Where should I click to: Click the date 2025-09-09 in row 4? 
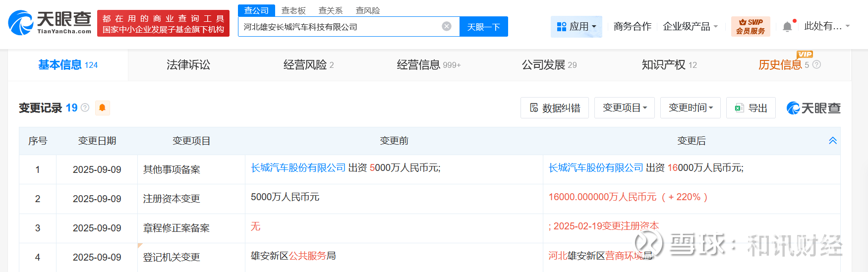click(97, 257)
